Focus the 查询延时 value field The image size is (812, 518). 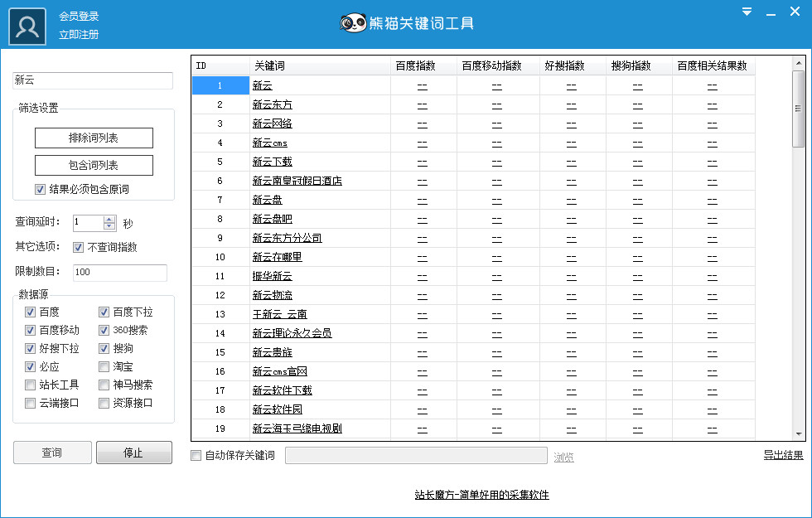(x=88, y=223)
